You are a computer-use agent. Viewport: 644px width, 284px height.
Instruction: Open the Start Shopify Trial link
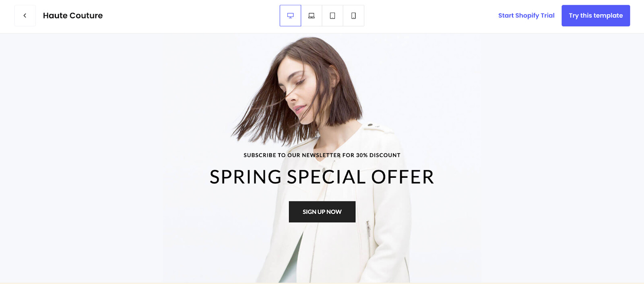[x=526, y=16]
